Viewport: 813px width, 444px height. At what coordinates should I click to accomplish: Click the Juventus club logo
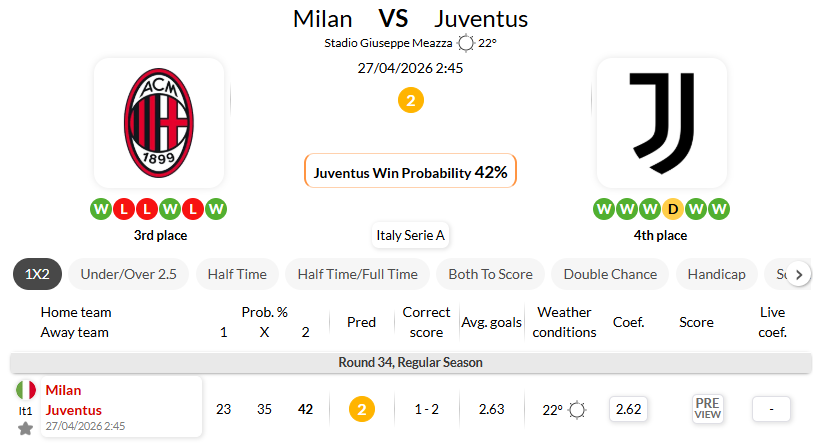(x=662, y=123)
